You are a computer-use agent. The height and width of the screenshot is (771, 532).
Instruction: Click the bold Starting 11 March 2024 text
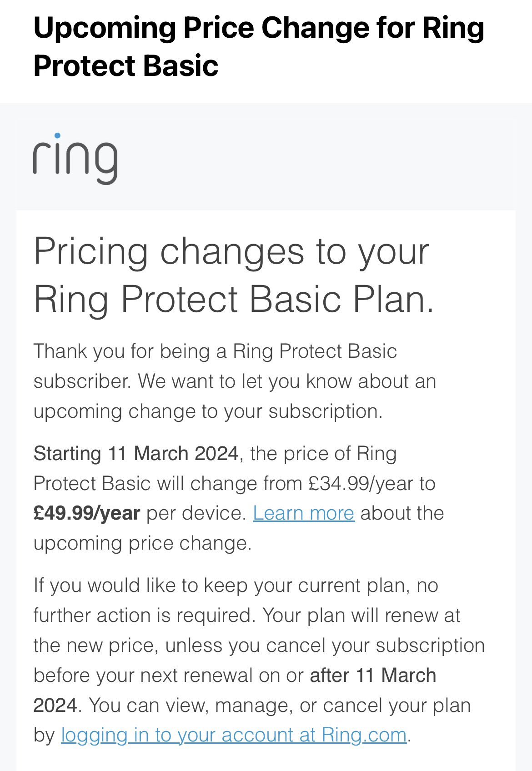[136, 453]
